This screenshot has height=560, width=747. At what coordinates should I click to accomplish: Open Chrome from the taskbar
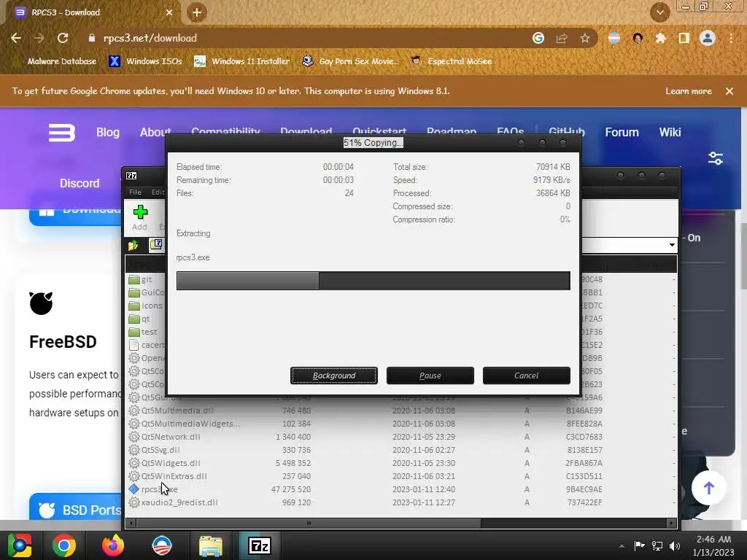tap(64, 545)
